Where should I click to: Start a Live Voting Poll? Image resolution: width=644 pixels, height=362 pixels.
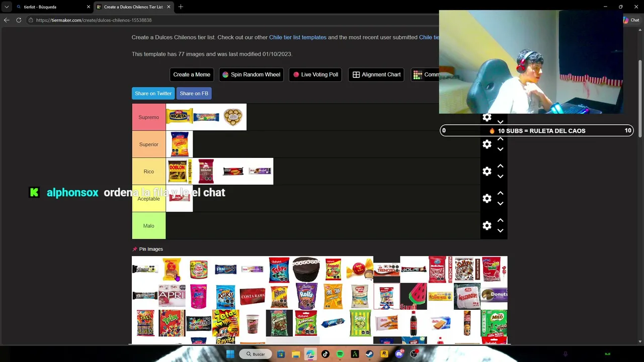[x=315, y=74]
